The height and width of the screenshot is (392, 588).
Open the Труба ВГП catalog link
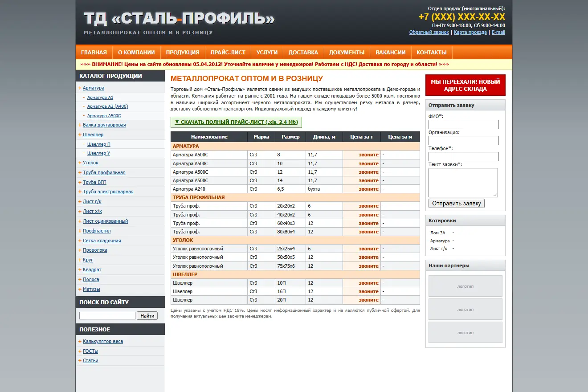94,182
